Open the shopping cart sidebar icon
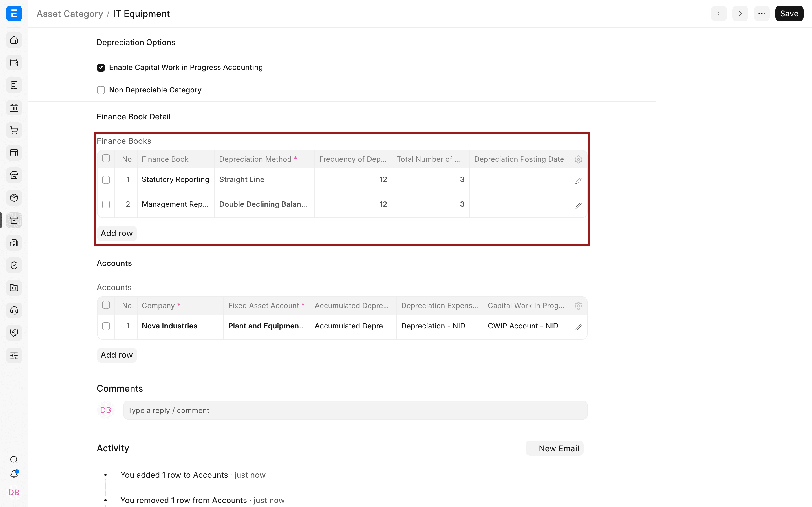812x507 pixels. [14, 130]
